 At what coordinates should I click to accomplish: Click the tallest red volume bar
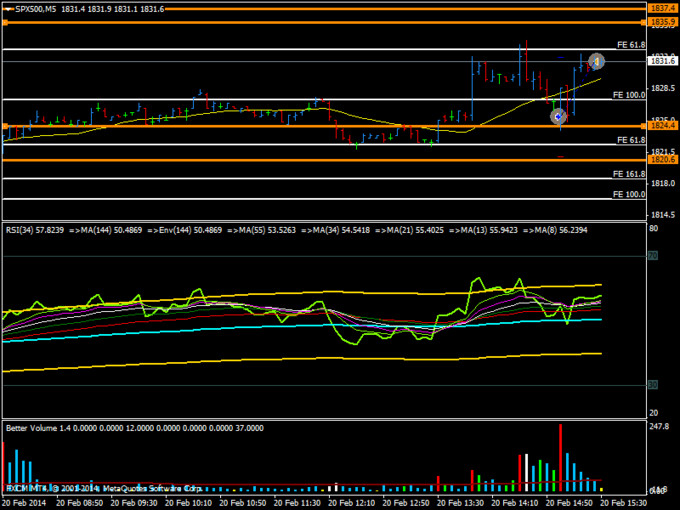pos(561,456)
